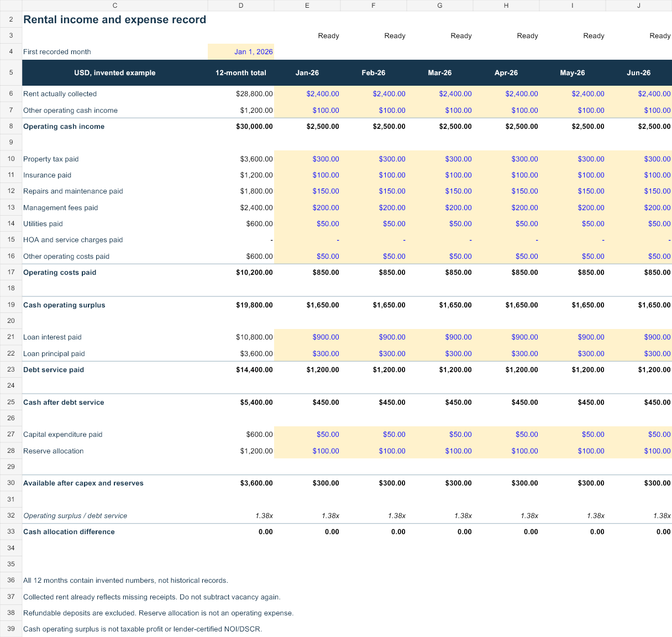Click the Rental income and expense record title
The image size is (672, 637).
[x=114, y=19]
